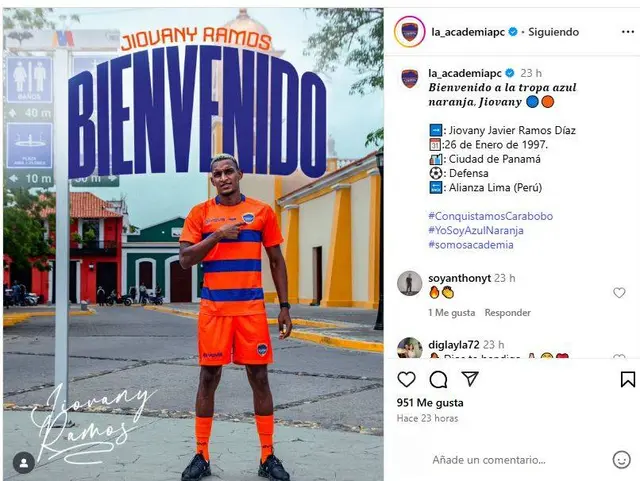Viewport: 640px width, 481px height.
Task: Open la_academiapc story avatar in header
Action: (x=409, y=31)
